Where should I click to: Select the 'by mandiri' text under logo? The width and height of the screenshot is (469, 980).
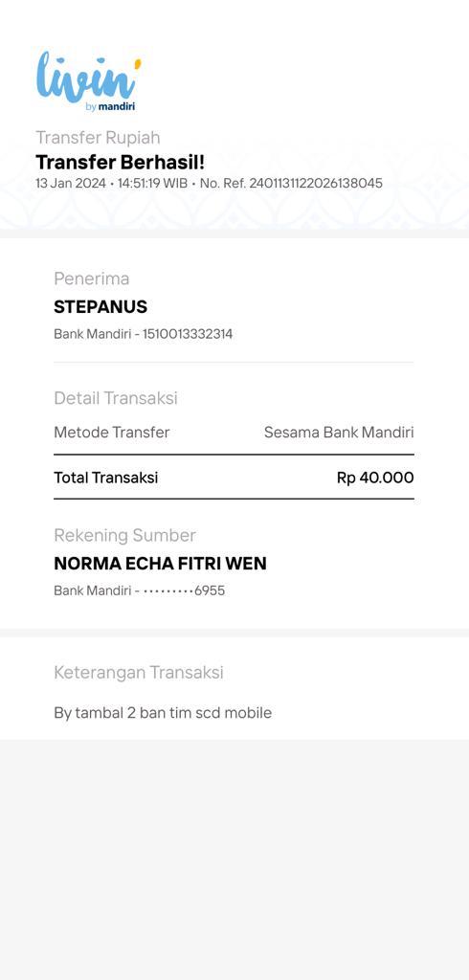[x=110, y=107]
